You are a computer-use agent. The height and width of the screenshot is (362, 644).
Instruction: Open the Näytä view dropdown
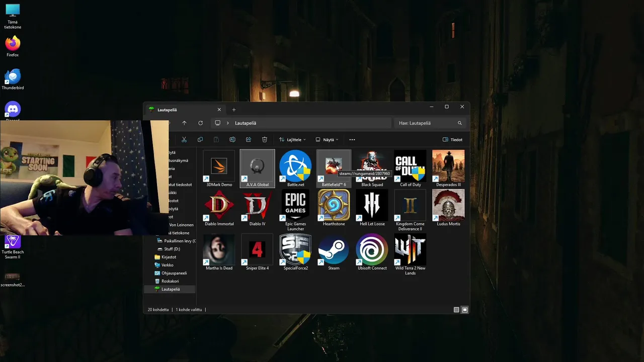pos(327,139)
